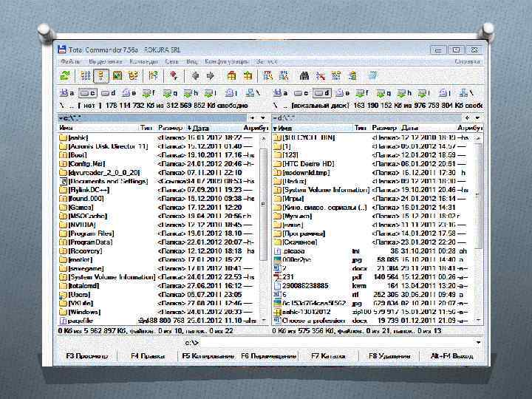532x399 pixels.
Task: Open network neighborhood in left panel drive bar
Action: (253, 92)
